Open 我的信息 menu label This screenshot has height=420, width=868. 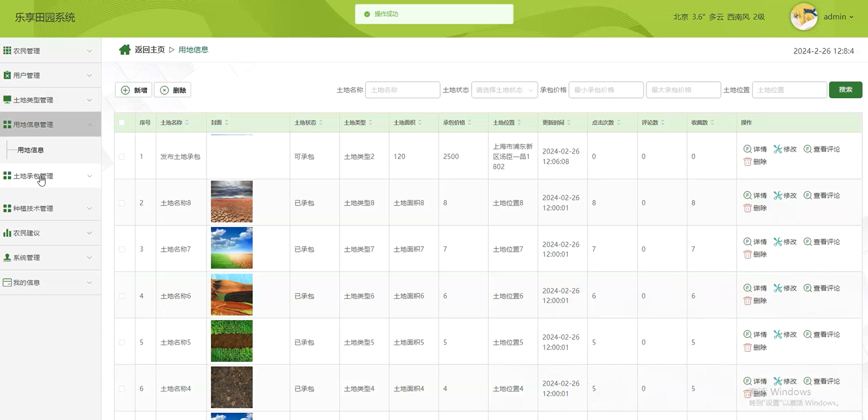coord(27,283)
